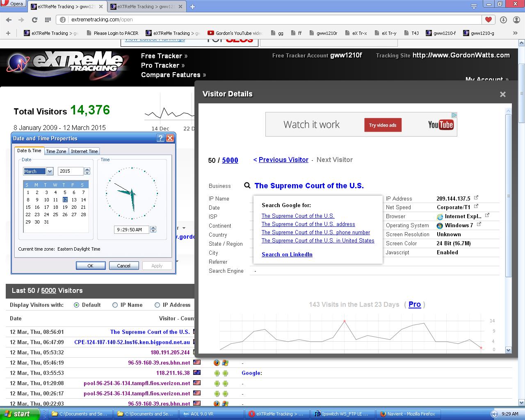Add page to bookmarks heart icon
525x420 pixels.
click(x=488, y=19)
